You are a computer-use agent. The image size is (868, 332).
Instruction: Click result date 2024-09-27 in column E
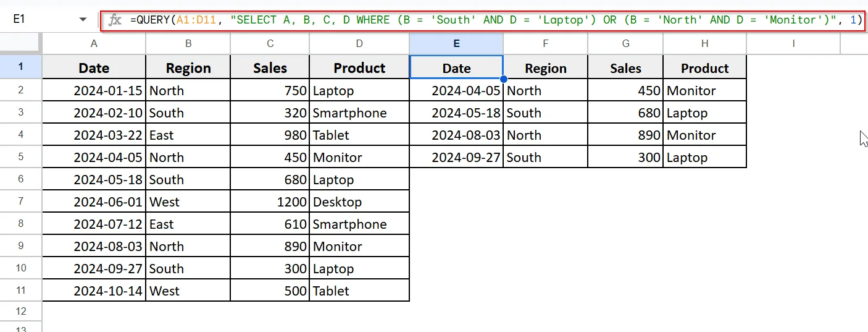pyautogui.click(x=456, y=157)
